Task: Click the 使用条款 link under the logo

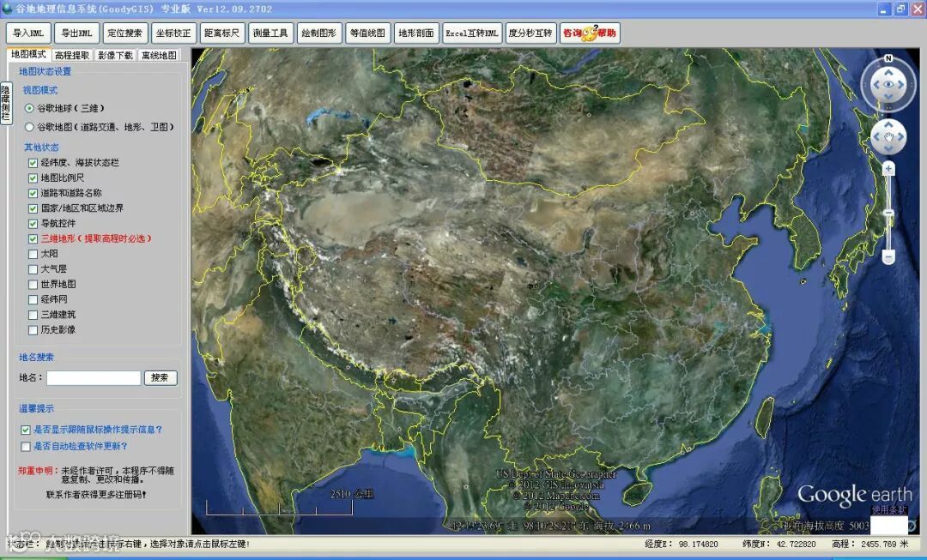Action: (888, 509)
